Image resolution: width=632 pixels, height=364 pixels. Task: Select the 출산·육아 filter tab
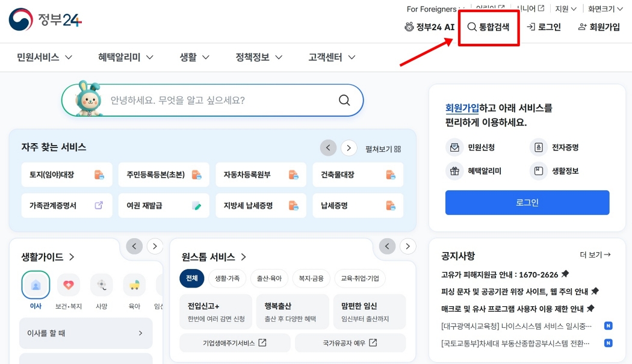point(269,278)
